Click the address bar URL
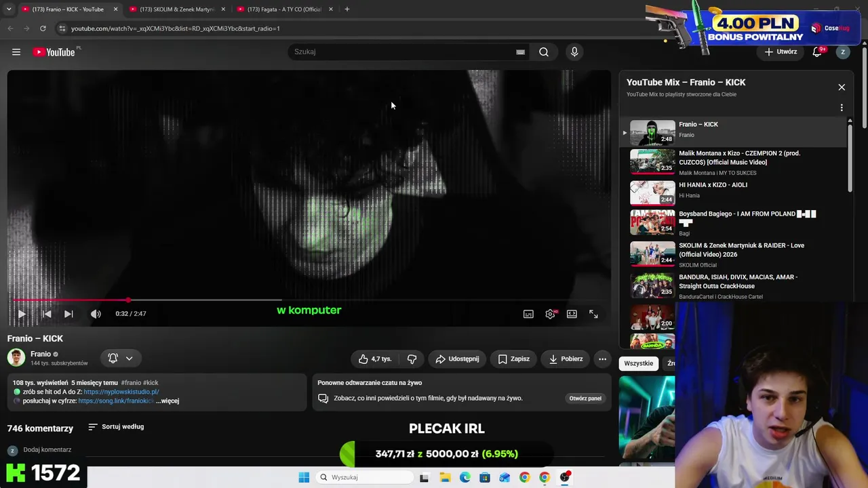The height and width of the screenshot is (488, 868). [x=176, y=28]
